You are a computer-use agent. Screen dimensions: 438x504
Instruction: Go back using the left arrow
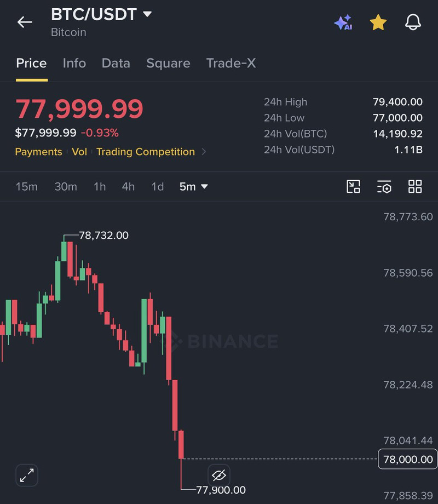point(25,22)
